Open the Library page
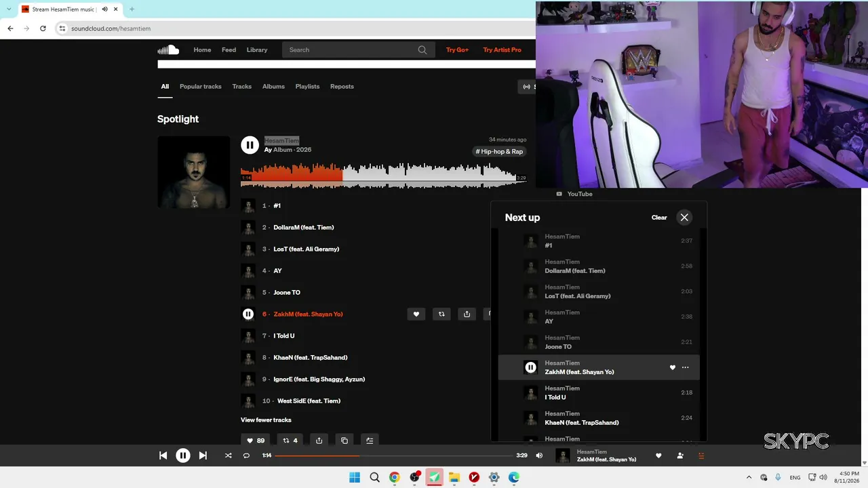 point(257,49)
